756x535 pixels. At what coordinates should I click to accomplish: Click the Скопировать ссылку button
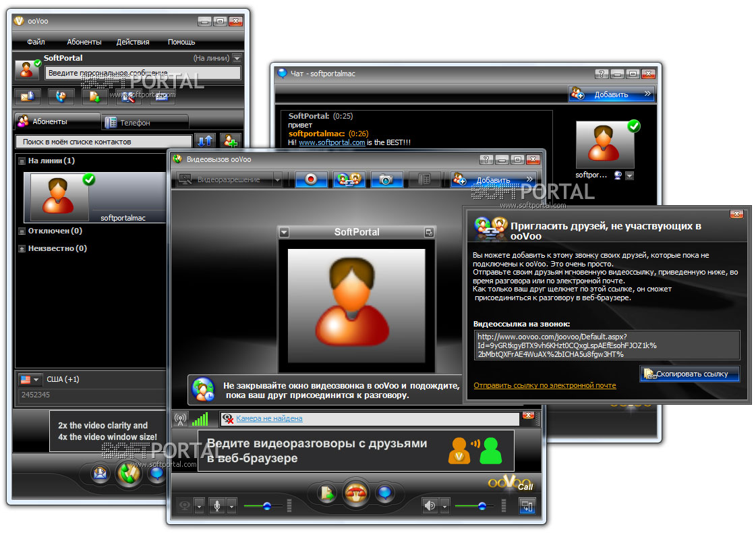click(x=689, y=374)
